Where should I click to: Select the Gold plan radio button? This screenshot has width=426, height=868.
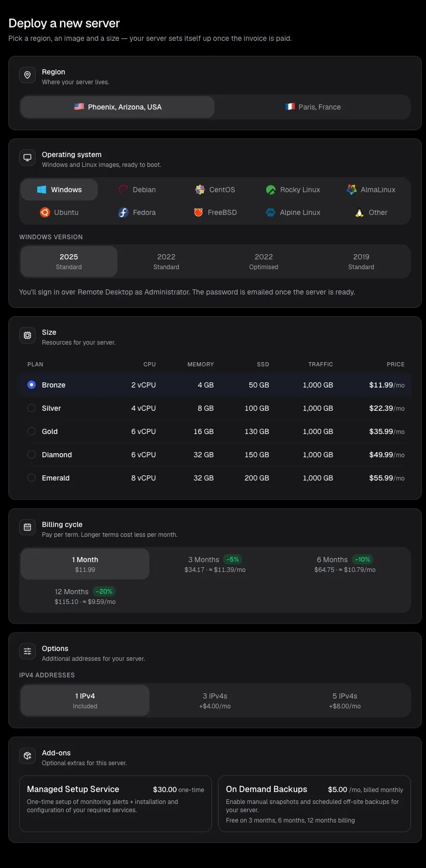click(32, 431)
